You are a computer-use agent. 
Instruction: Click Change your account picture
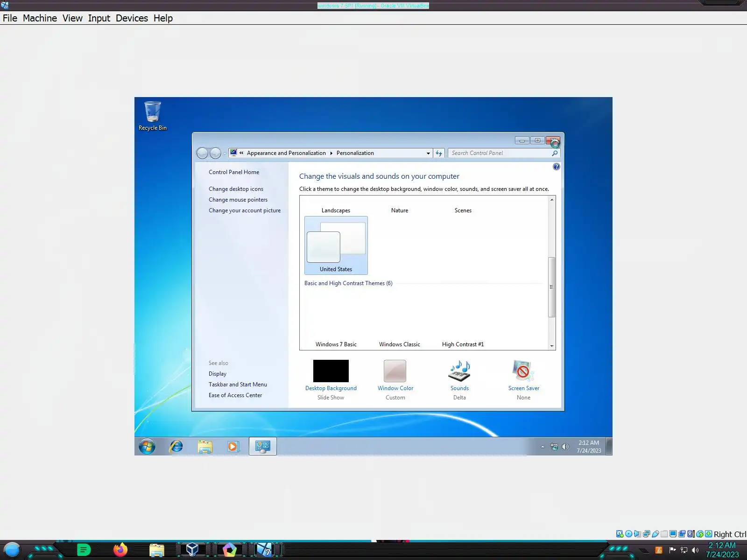pyautogui.click(x=245, y=210)
